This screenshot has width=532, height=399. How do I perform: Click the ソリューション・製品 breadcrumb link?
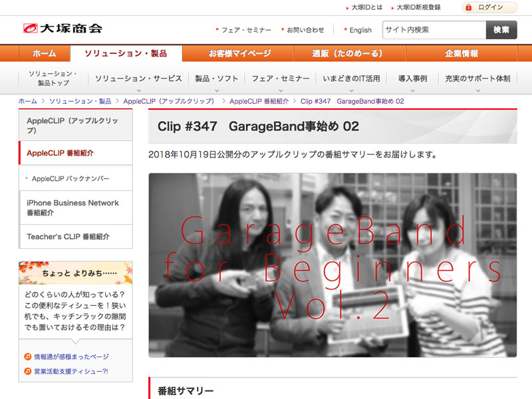click(80, 101)
